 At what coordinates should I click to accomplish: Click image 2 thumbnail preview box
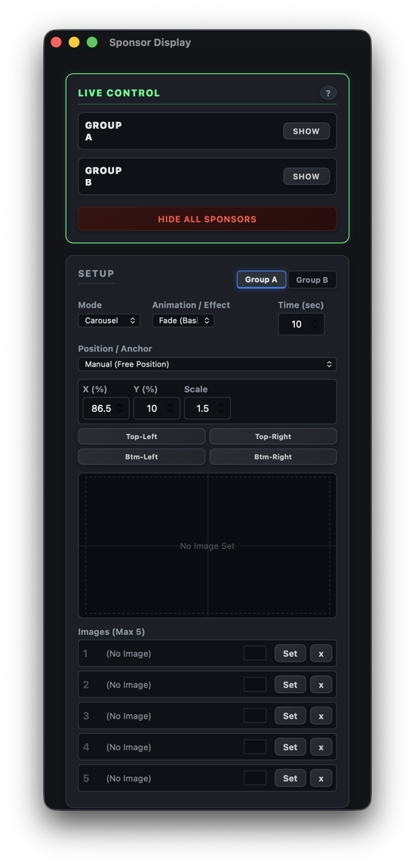click(255, 684)
